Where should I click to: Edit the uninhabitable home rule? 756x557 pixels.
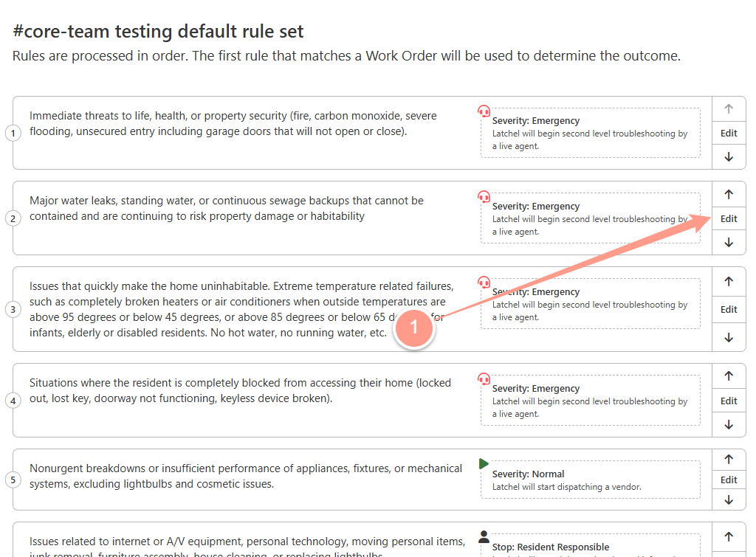(729, 309)
